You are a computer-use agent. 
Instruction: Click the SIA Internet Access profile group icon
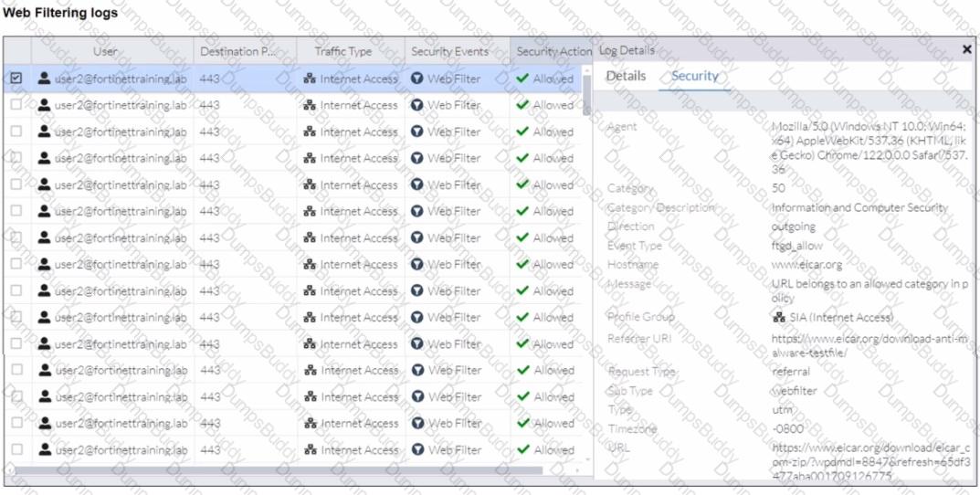click(779, 318)
